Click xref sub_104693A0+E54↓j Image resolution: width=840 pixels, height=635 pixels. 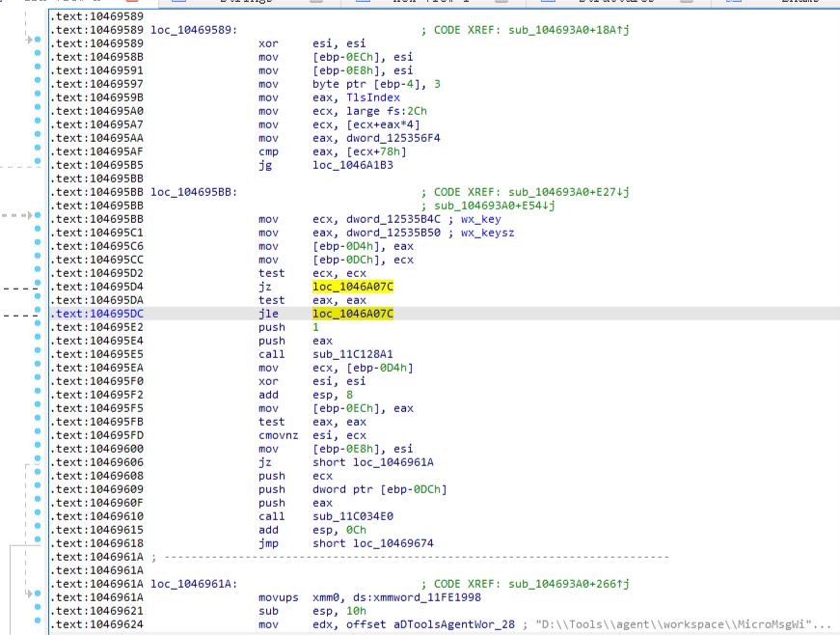[495, 206]
